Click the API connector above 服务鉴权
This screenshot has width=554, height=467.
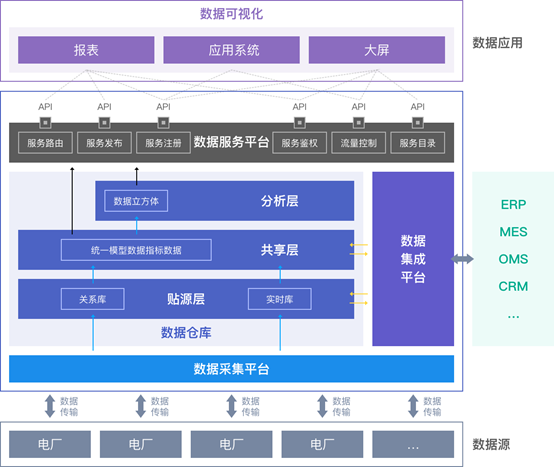(x=300, y=123)
